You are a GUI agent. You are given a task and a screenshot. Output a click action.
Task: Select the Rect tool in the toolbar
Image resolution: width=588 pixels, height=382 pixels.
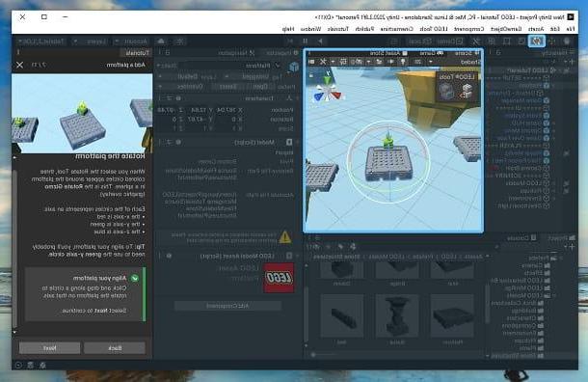pos(507,41)
